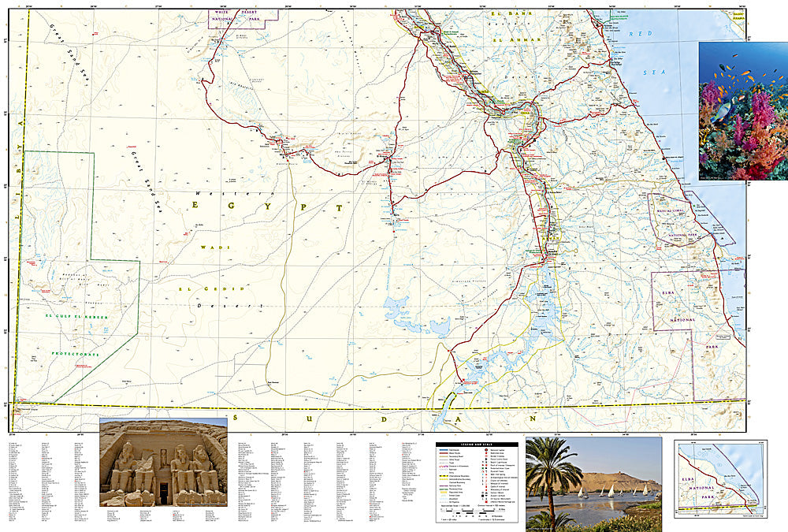Select the White Desert National Park label
Image resolution: width=788 pixels, height=532 pixels.
tap(235, 14)
